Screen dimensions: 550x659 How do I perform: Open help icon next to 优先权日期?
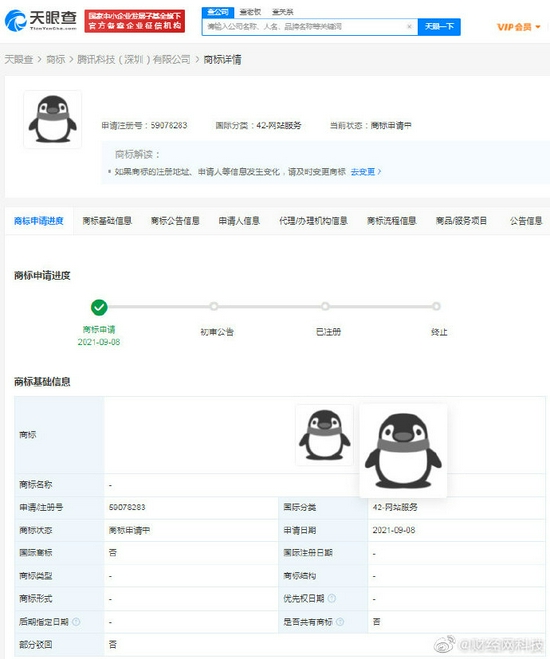(x=332, y=598)
